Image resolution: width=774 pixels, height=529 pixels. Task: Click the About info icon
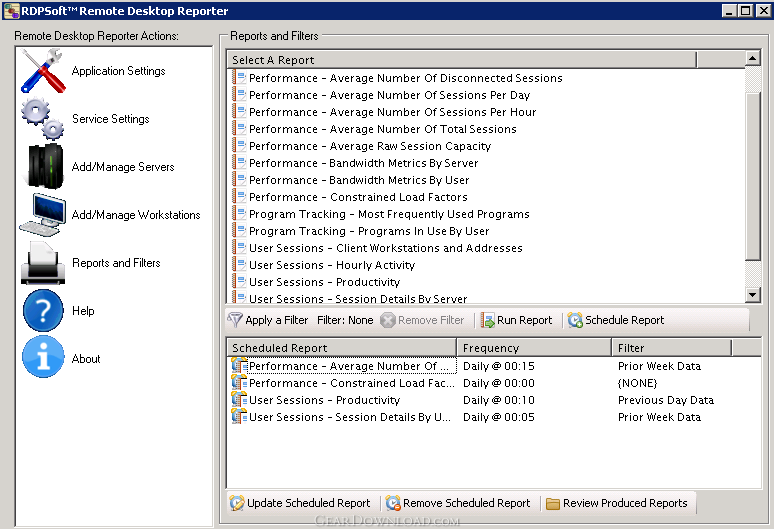tap(43, 357)
